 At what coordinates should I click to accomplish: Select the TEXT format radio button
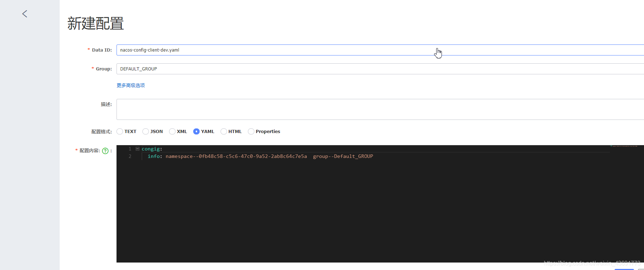120,132
